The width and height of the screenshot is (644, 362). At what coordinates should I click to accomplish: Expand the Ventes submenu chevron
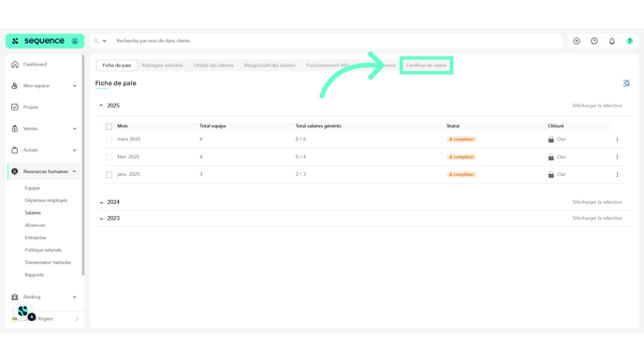[x=74, y=128]
